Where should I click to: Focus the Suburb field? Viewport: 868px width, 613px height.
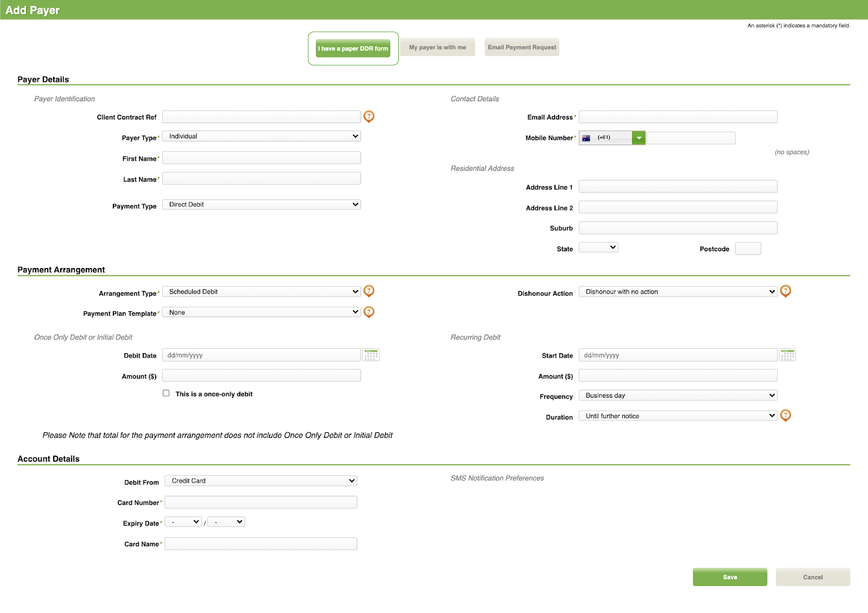pyautogui.click(x=678, y=228)
